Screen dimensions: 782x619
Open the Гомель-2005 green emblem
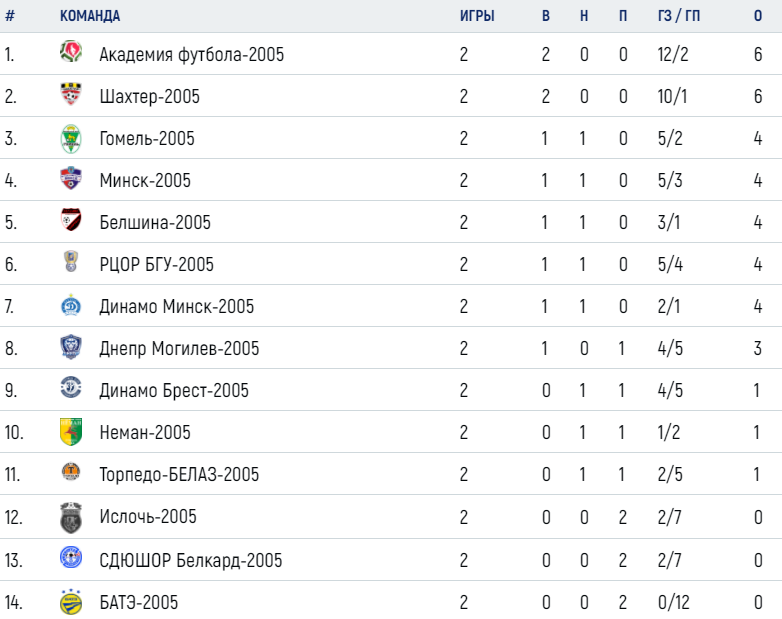71,139
